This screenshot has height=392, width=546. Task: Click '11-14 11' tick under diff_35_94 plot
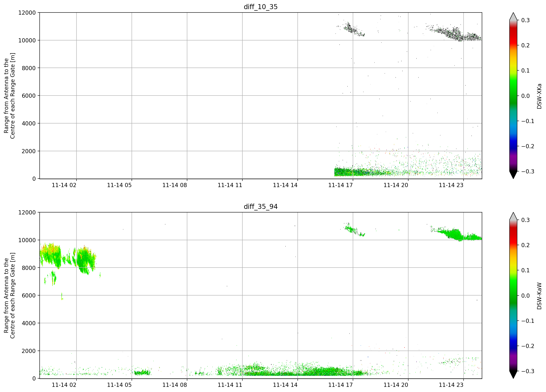coord(230,385)
